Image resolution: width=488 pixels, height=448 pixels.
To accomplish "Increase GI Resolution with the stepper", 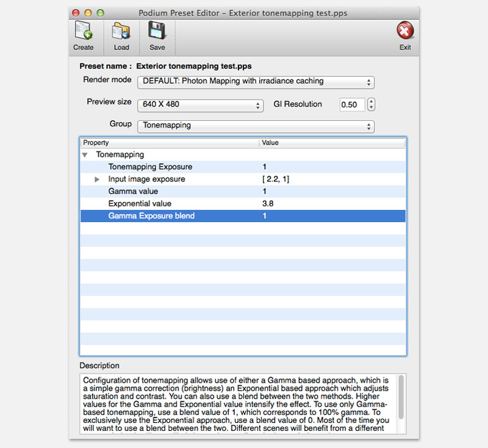I will pyautogui.click(x=371, y=101).
